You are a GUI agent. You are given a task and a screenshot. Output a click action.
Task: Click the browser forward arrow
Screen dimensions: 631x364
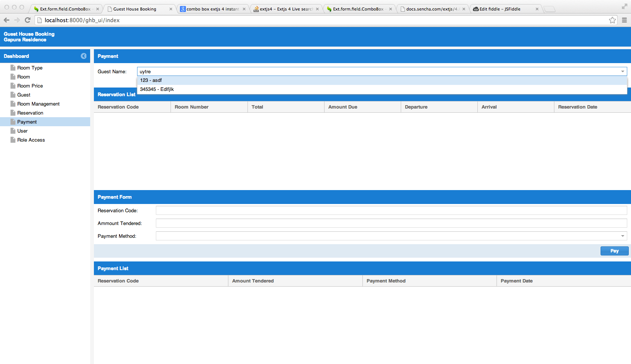[x=17, y=20]
